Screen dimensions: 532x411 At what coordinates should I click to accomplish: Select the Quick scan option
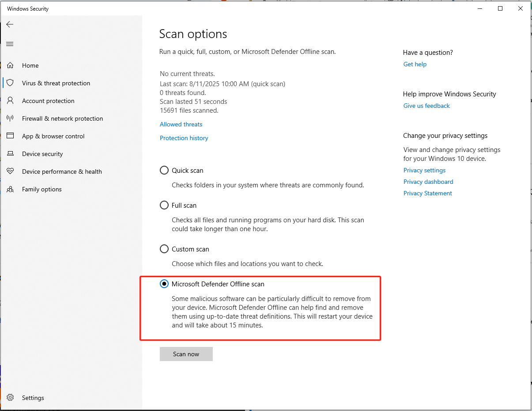pyautogui.click(x=164, y=170)
